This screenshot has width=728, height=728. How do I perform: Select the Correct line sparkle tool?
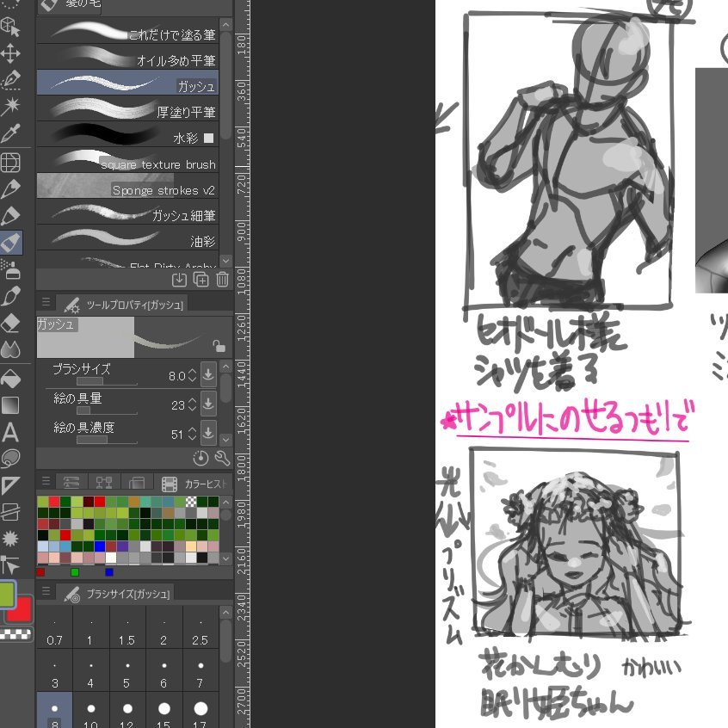click(10, 539)
